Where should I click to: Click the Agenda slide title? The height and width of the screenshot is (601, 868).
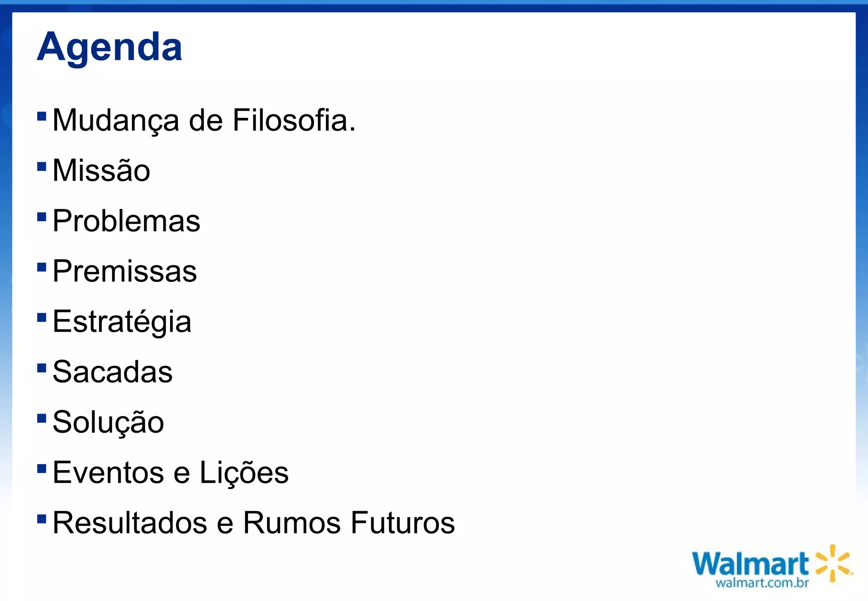click(x=109, y=47)
